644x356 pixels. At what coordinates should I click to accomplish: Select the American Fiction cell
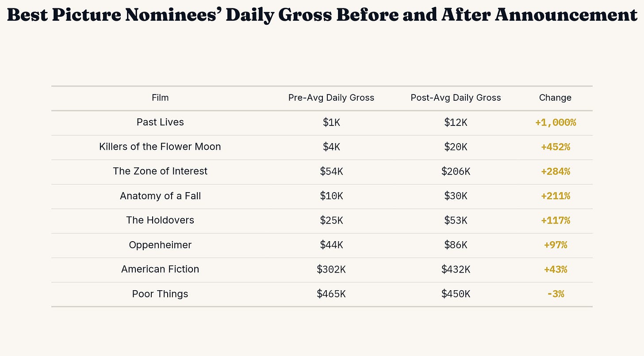[x=160, y=269]
